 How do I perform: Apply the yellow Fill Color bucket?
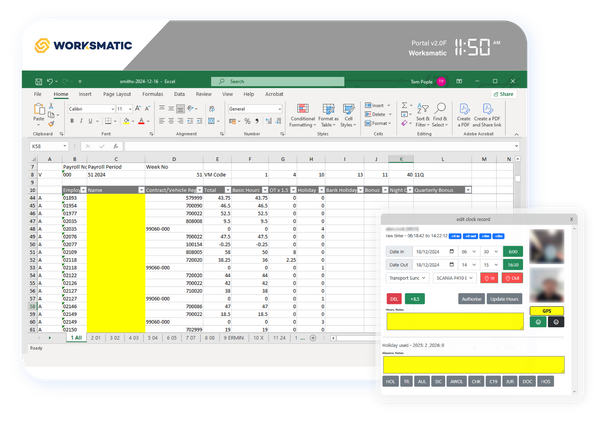click(126, 121)
